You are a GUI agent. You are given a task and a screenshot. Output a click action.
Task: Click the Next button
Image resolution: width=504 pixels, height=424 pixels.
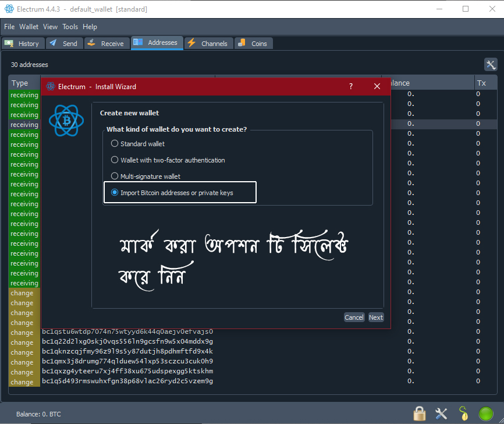click(x=376, y=317)
